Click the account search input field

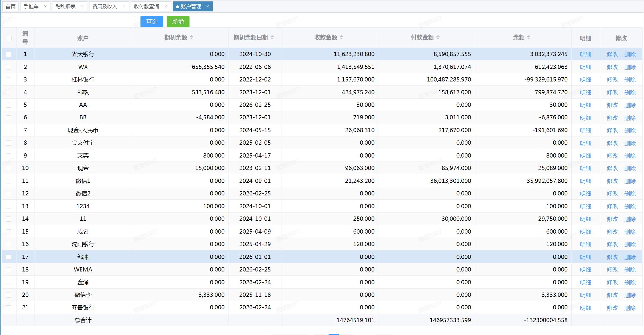[68, 21]
